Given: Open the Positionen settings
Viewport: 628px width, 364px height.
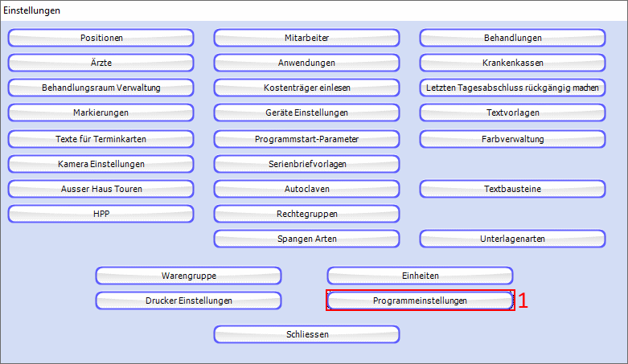Looking at the screenshot, I should click(x=101, y=38).
